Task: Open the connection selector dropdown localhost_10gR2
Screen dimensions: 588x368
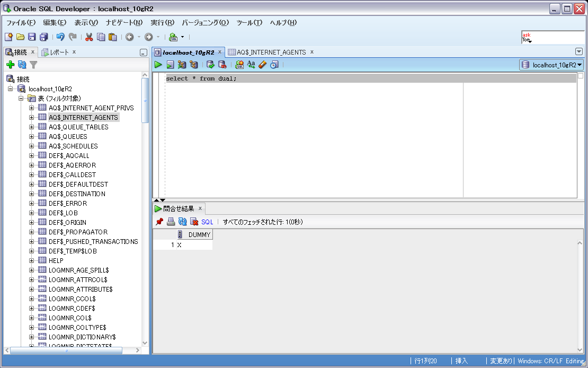Action: click(x=551, y=65)
